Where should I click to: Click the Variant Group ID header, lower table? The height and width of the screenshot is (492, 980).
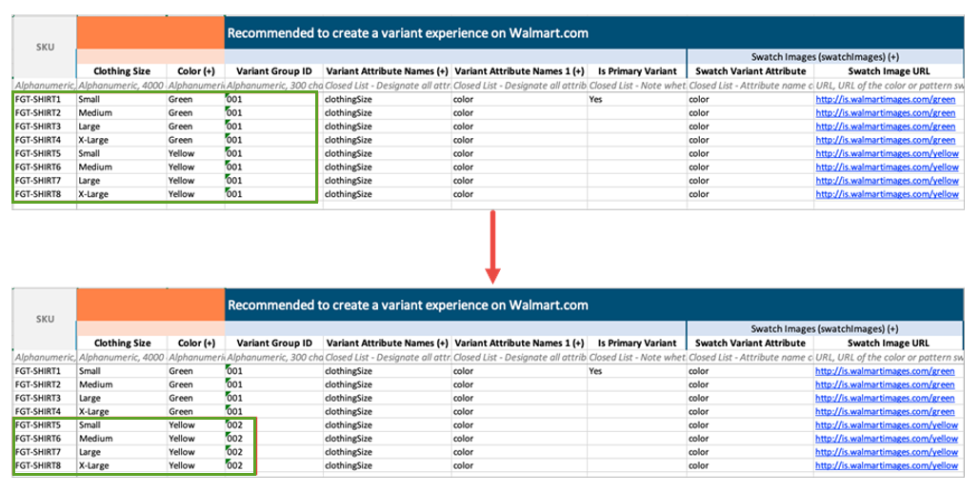pos(273,344)
